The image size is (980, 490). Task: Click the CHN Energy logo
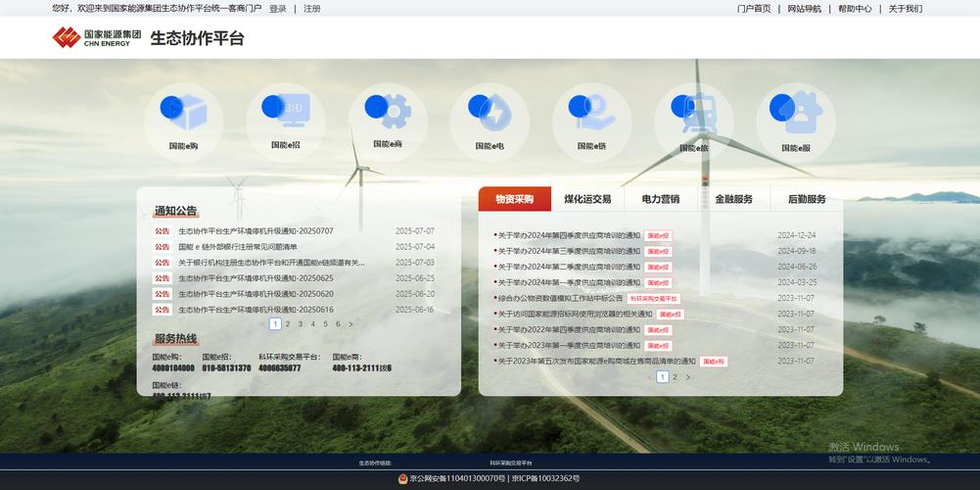tap(97, 37)
